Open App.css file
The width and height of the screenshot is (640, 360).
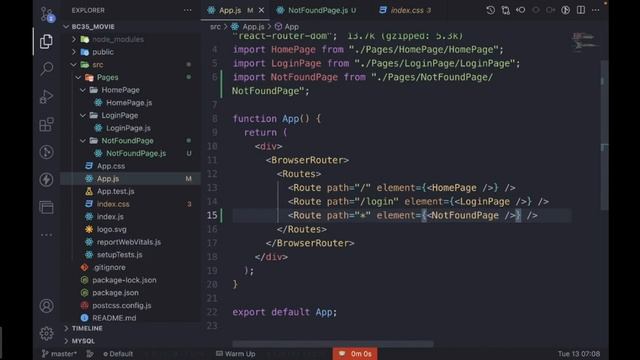(x=111, y=166)
